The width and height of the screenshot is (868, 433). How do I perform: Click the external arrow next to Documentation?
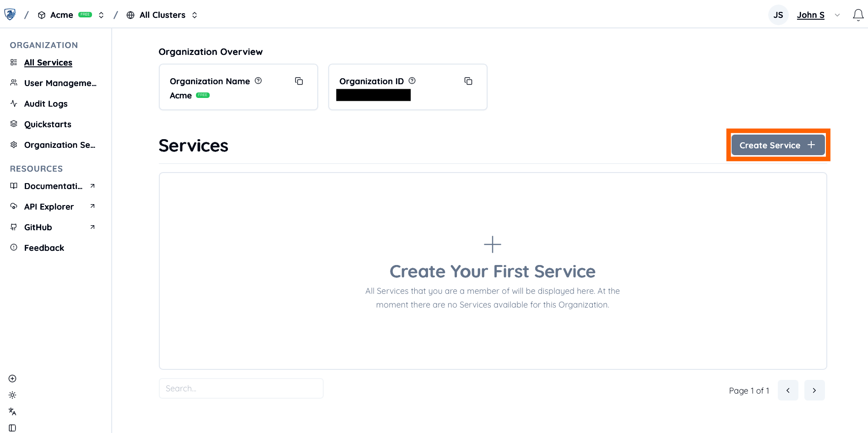[x=92, y=186]
